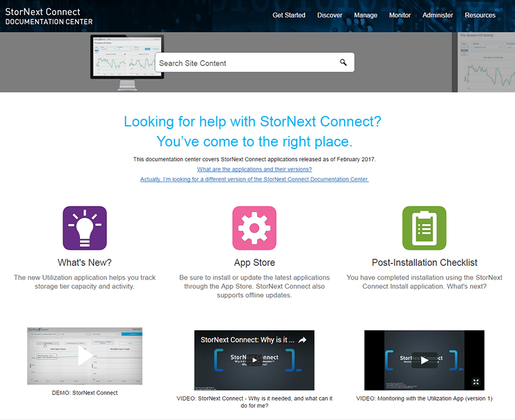This screenshot has width=515, height=420.
Task: Share the StorNext Connect Why video
Action: (302, 340)
